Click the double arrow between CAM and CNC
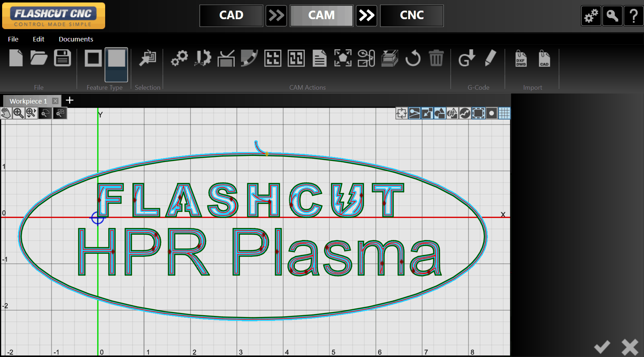Viewport: 644px width, 357px height. coord(366,16)
